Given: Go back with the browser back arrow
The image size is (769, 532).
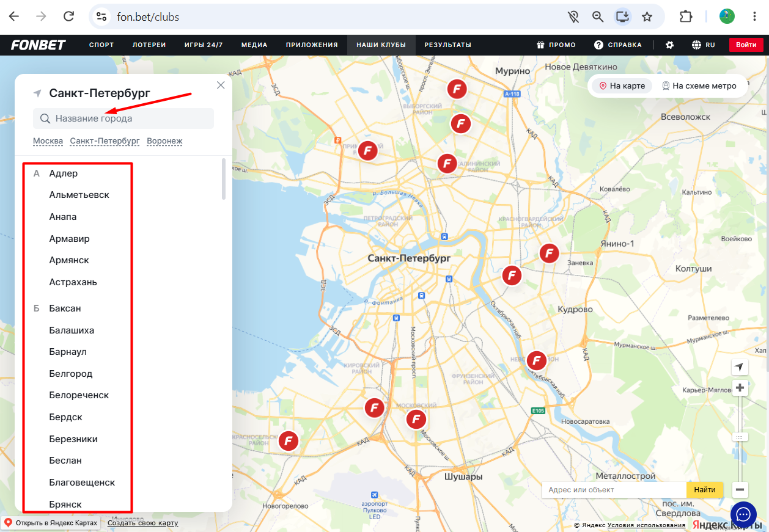Looking at the screenshot, I should pyautogui.click(x=13, y=16).
